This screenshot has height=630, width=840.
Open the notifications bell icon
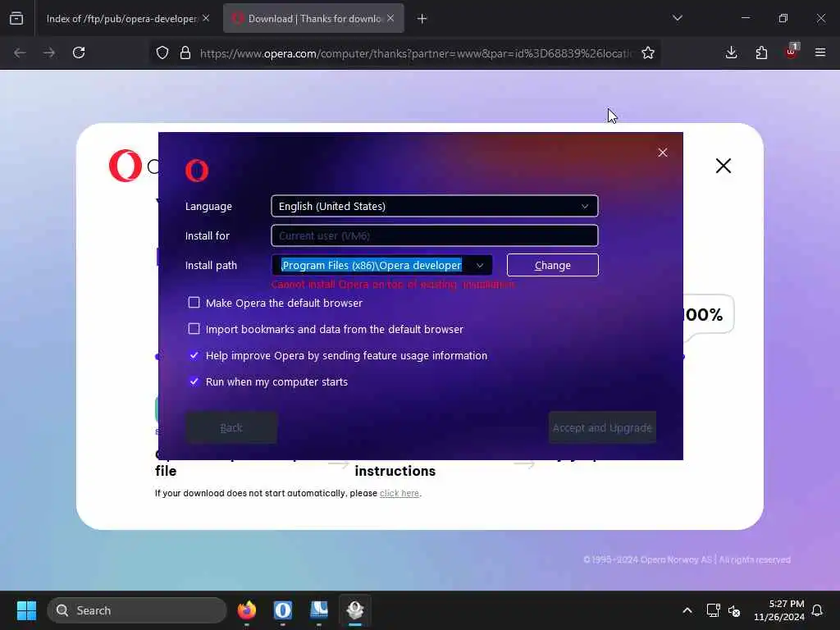(817, 610)
